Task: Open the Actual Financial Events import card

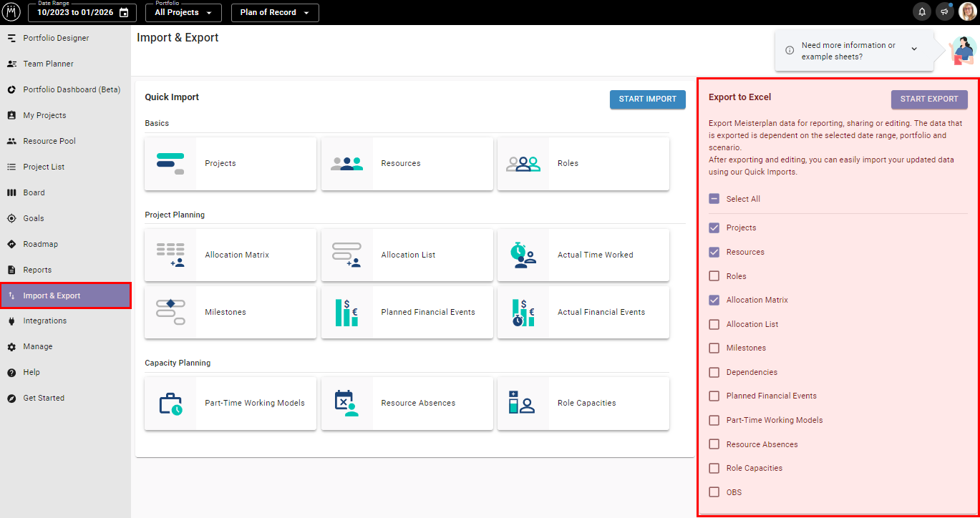Action: tap(583, 312)
